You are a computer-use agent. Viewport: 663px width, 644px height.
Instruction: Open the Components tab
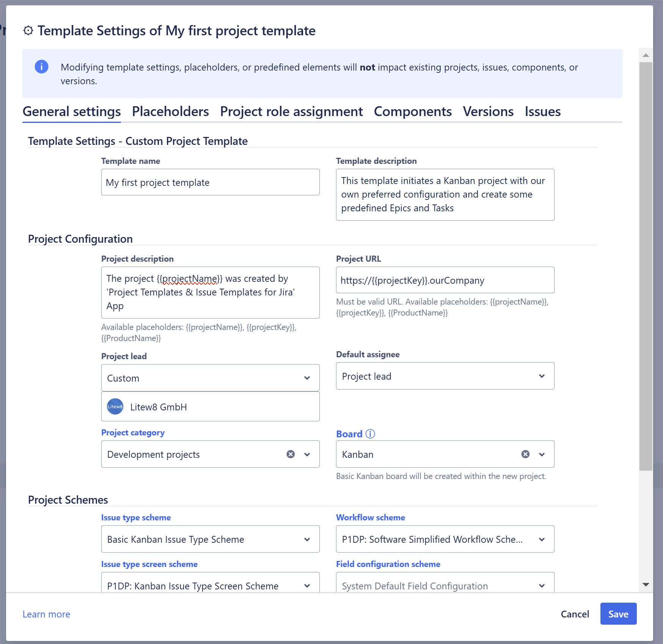413,112
